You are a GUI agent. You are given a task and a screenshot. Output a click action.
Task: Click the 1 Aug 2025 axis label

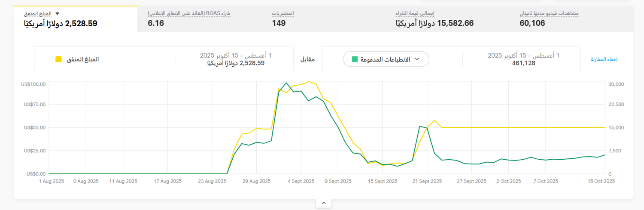pos(51,181)
